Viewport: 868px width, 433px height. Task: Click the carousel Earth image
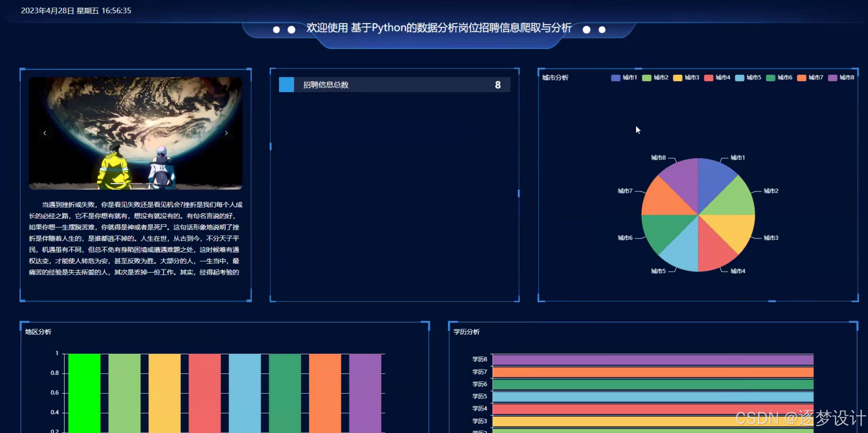(135, 133)
